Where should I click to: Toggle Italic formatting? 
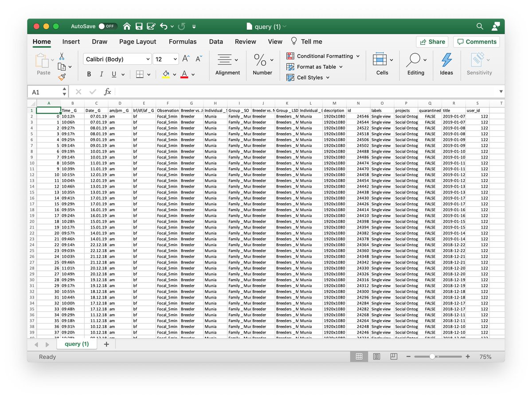point(101,75)
